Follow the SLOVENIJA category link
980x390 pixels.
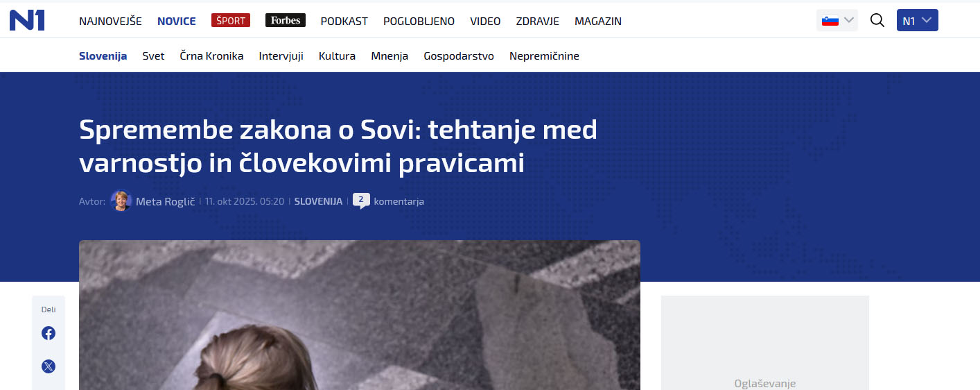pos(318,201)
